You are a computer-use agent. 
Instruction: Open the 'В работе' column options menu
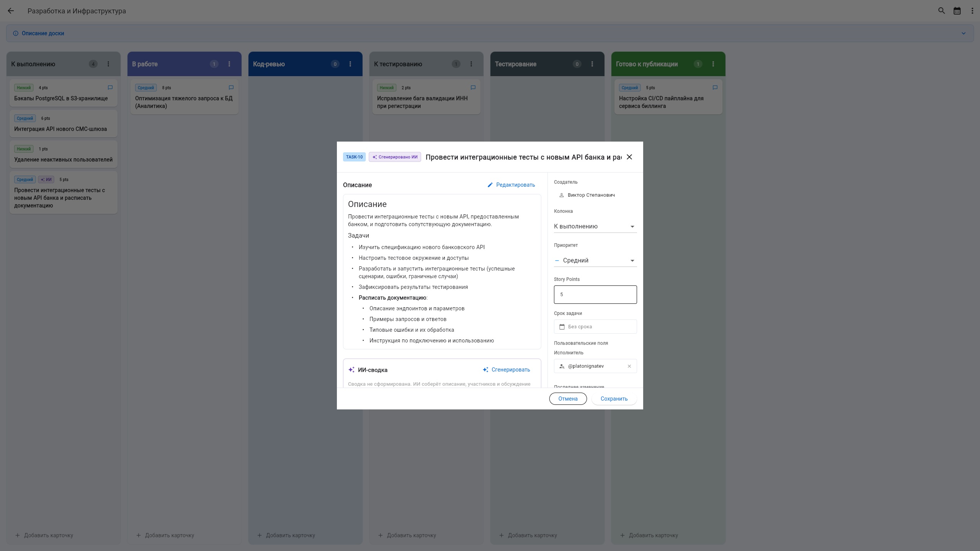(x=229, y=64)
